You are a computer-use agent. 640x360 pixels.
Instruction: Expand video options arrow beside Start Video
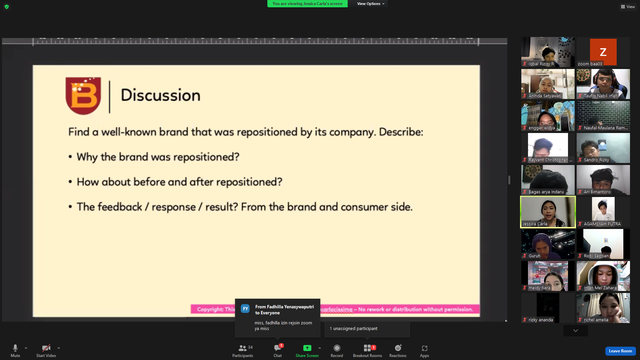[58, 348]
